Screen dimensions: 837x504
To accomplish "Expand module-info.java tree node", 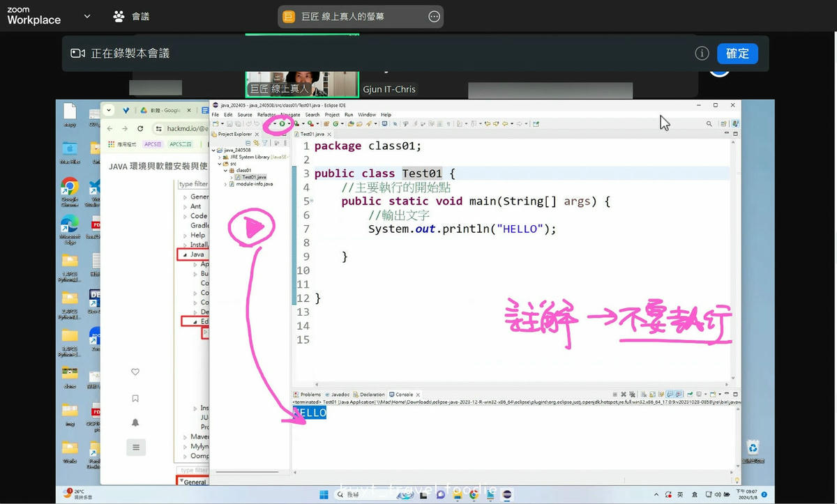I will 225,184.
